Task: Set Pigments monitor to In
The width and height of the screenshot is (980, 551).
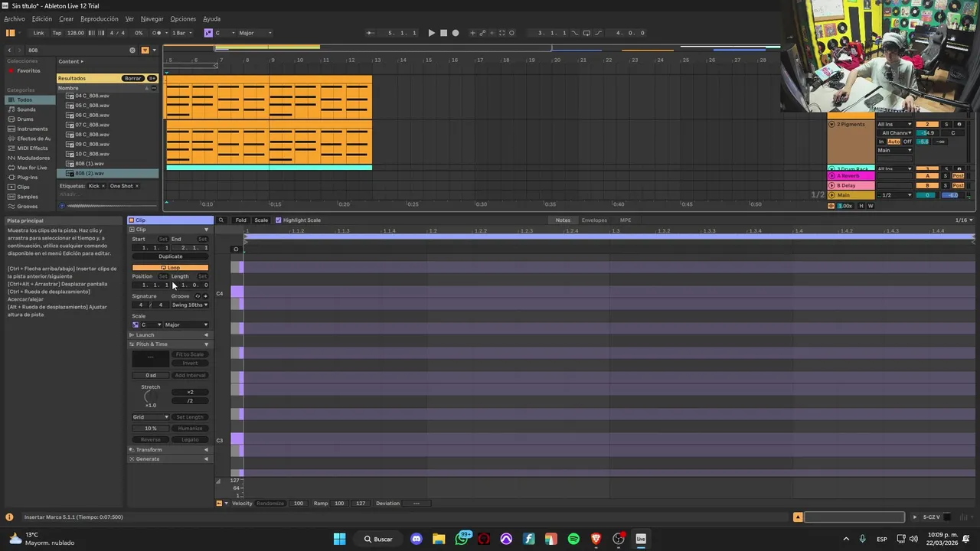Action: (881, 142)
